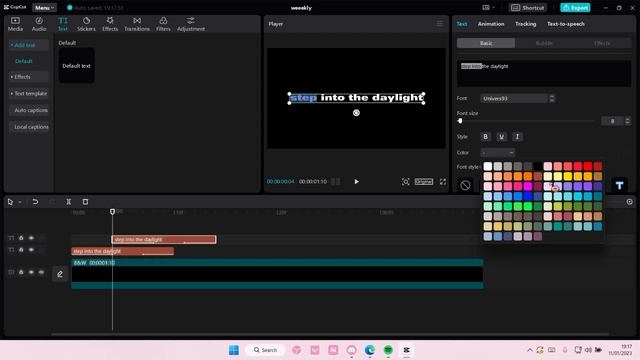Open Auto captions
640x360 pixels.
[x=29, y=110]
